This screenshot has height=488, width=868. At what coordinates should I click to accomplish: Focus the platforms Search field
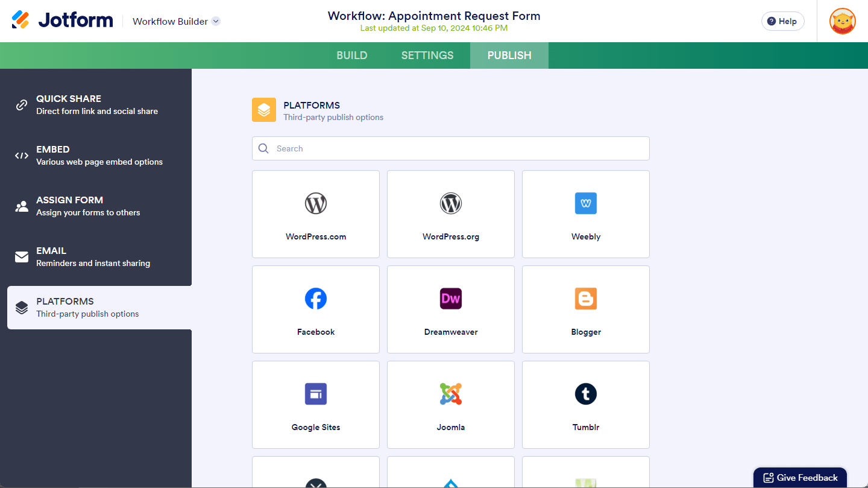[x=451, y=148]
